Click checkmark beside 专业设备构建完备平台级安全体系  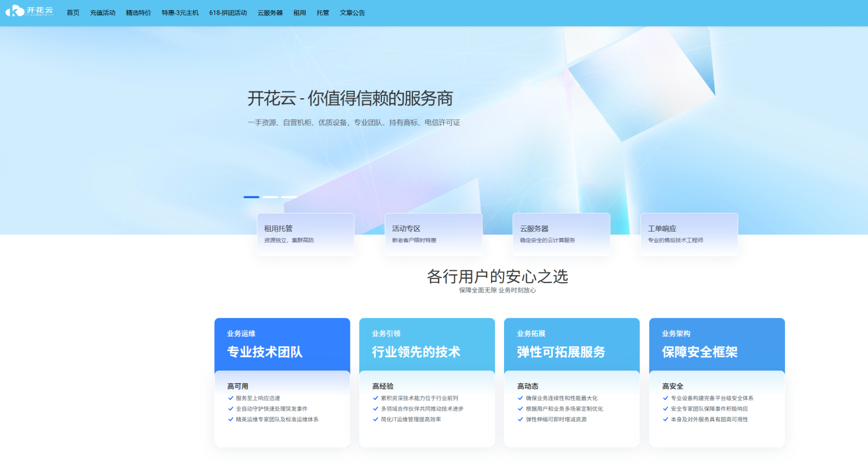(665, 398)
